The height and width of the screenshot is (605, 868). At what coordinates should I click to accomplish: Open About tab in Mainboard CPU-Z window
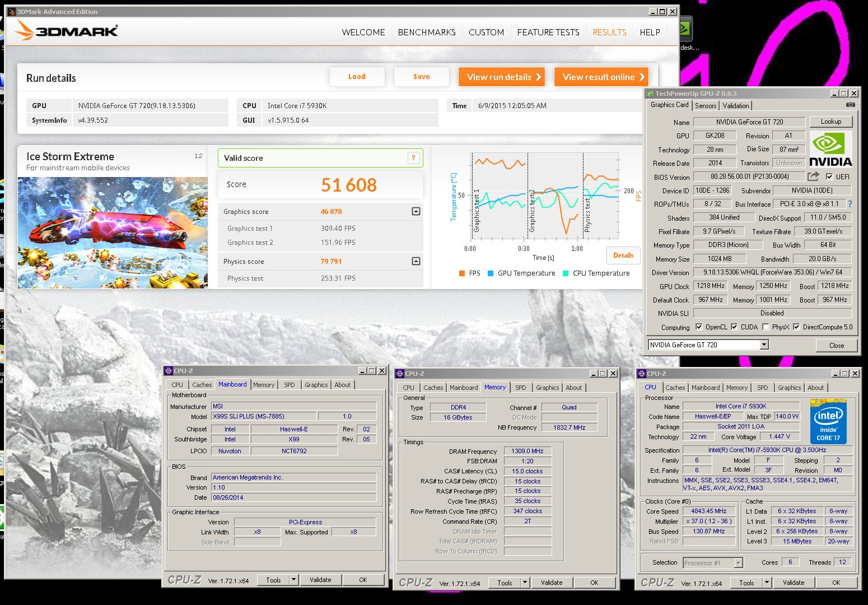343,385
